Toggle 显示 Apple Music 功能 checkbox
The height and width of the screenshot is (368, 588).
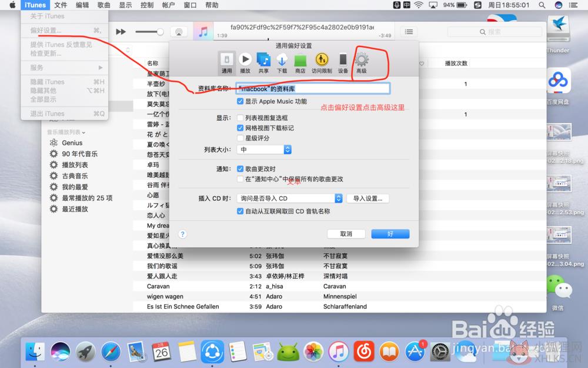click(240, 101)
